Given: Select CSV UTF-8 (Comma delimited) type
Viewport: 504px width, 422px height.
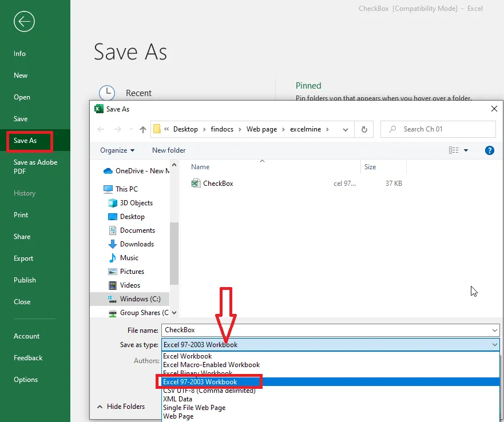Looking at the screenshot, I should tap(331, 391).
